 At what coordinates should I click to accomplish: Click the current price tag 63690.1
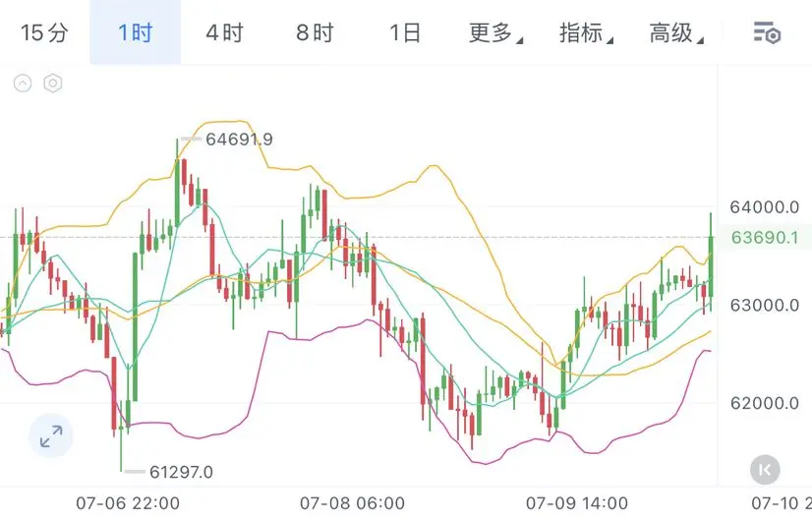click(765, 238)
